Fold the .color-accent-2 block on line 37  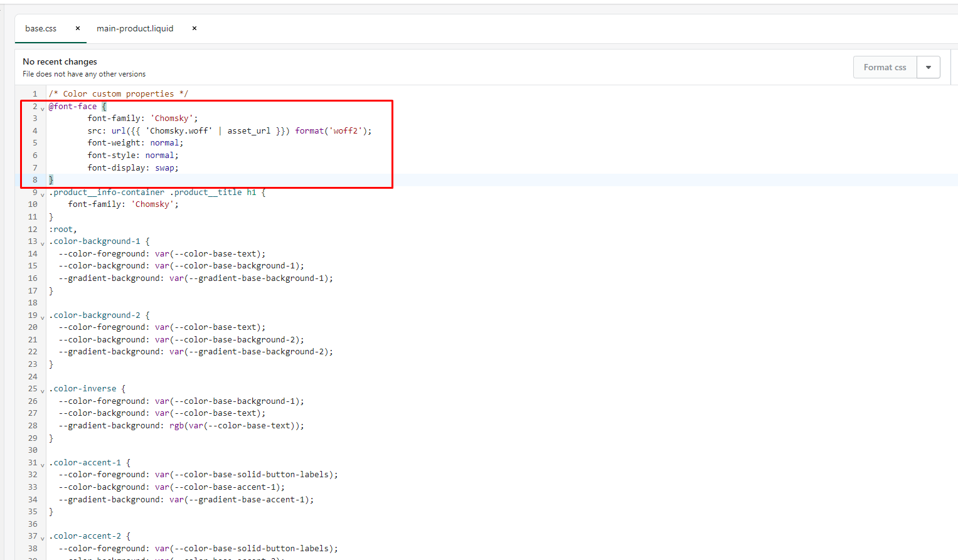click(x=43, y=537)
